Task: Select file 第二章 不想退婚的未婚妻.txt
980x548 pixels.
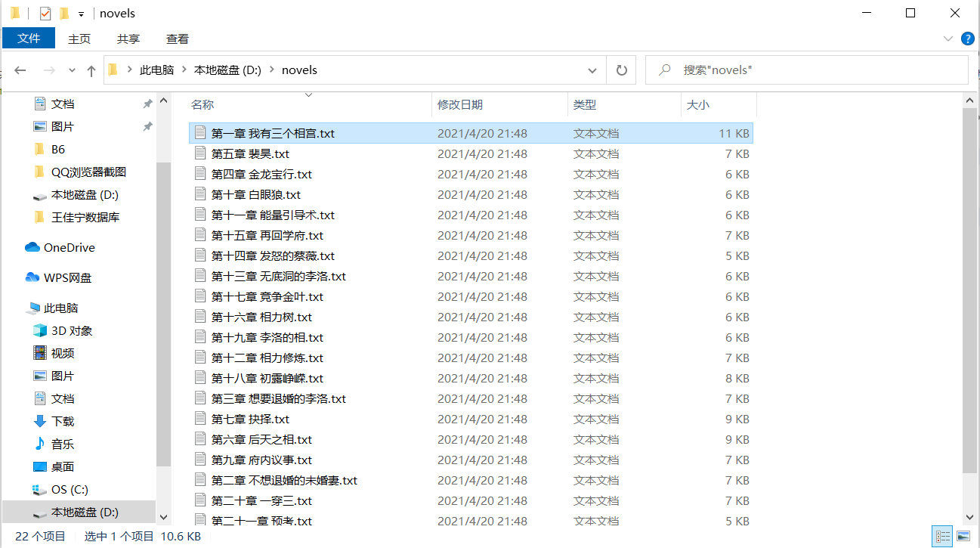Action: tap(284, 480)
